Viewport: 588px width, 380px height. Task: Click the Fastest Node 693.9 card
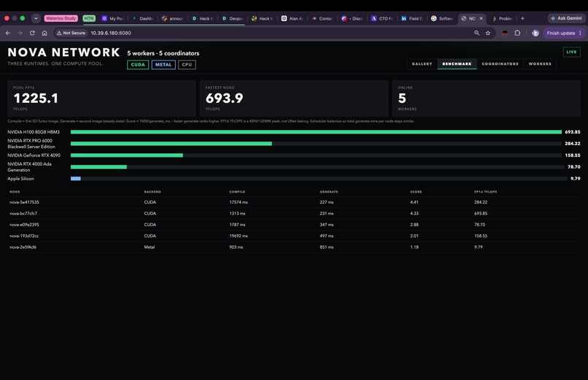(293, 98)
